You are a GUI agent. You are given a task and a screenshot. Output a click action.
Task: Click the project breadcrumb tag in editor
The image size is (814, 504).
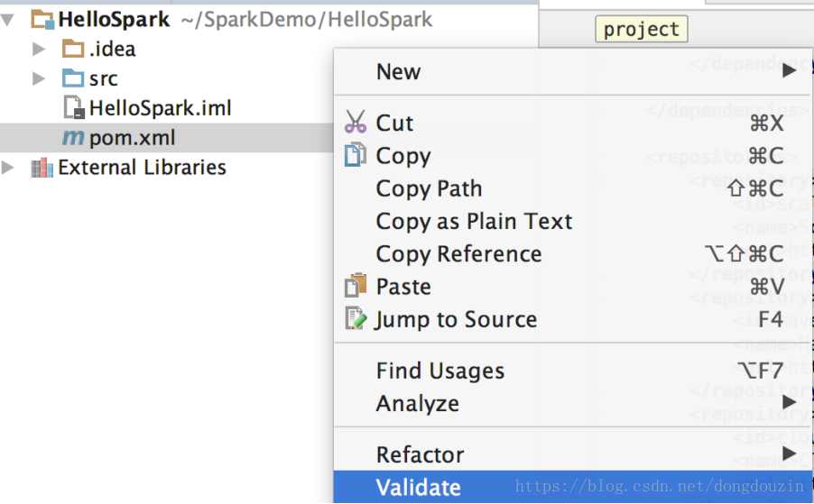pyautogui.click(x=642, y=29)
